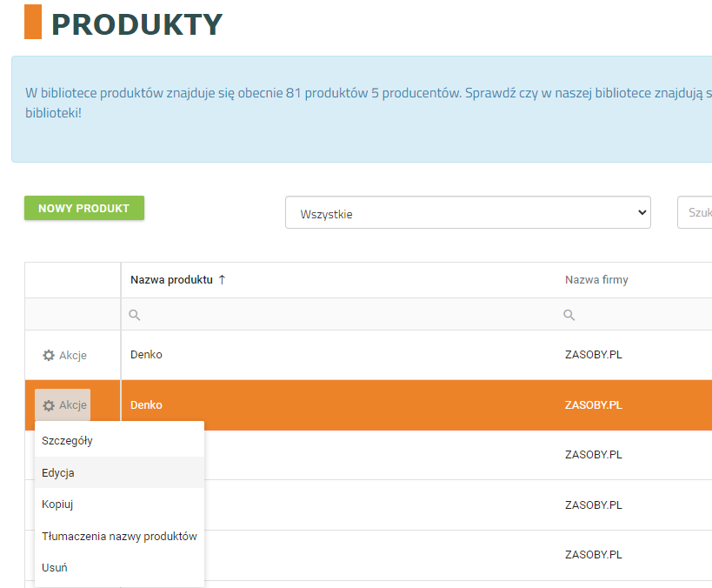The height and width of the screenshot is (588, 712).
Task: Sort by the Nazwa firmy column header
Action: pos(596,280)
